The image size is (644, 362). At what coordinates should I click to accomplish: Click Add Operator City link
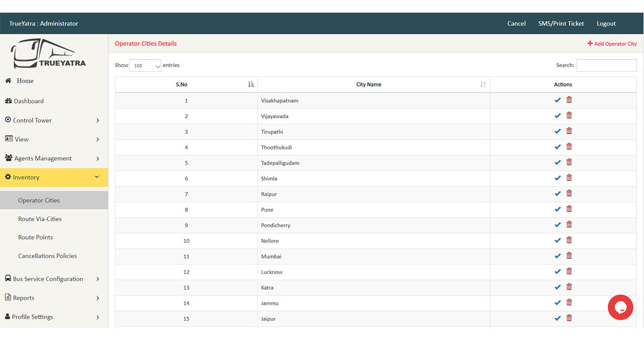tap(612, 44)
